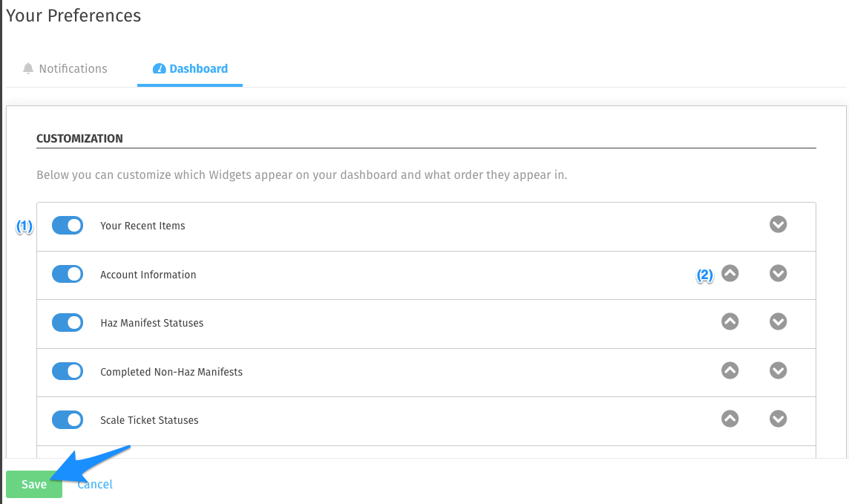Move Your Recent Items widget down
Screen dimensions: 849x504
point(778,224)
